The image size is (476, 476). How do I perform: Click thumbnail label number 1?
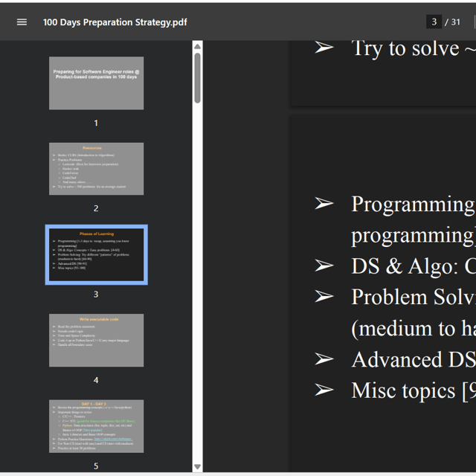pyautogui.click(x=96, y=123)
